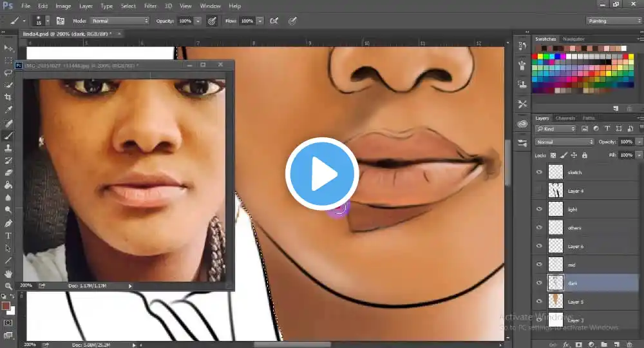This screenshot has width=644, height=348.
Task: Select the Clone Stamp tool
Action: [x=8, y=148]
